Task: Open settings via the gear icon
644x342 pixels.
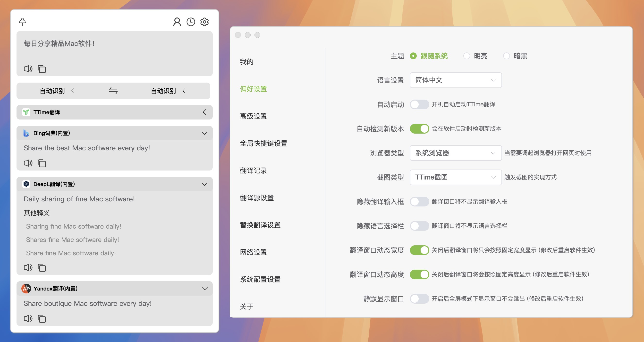Action: (204, 22)
